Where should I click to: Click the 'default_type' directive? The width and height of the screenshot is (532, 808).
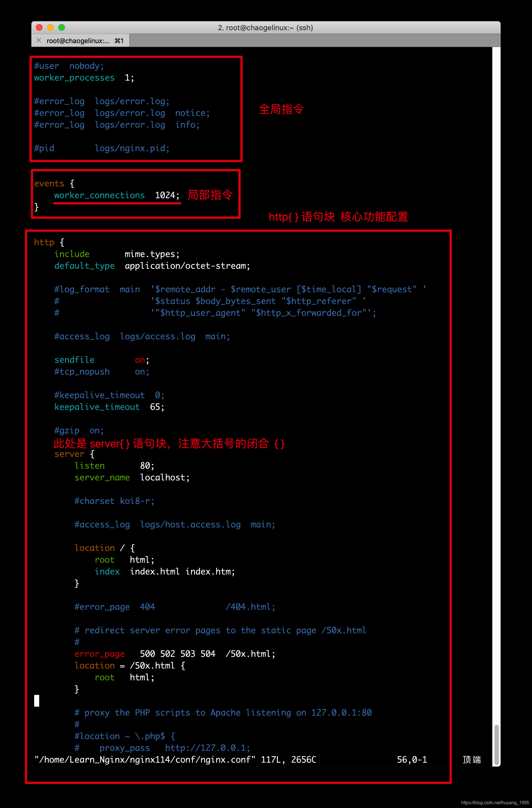pyautogui.click(x=85, y=266)
